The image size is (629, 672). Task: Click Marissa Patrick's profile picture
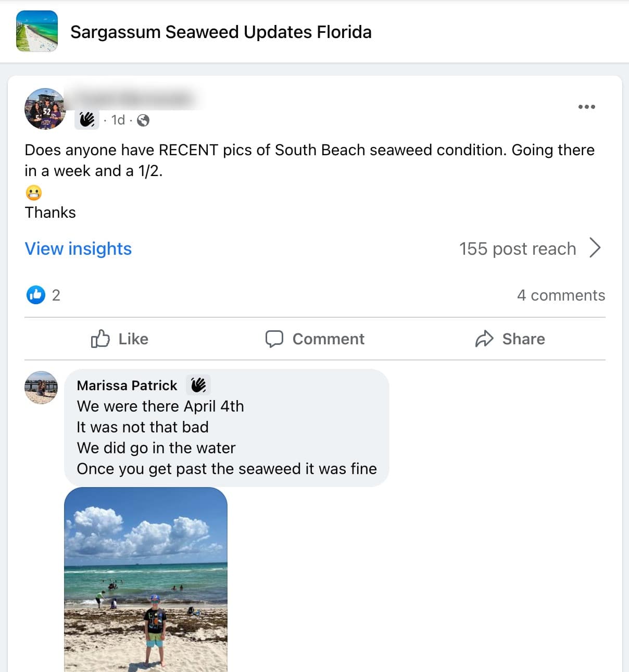pos(41,388)
